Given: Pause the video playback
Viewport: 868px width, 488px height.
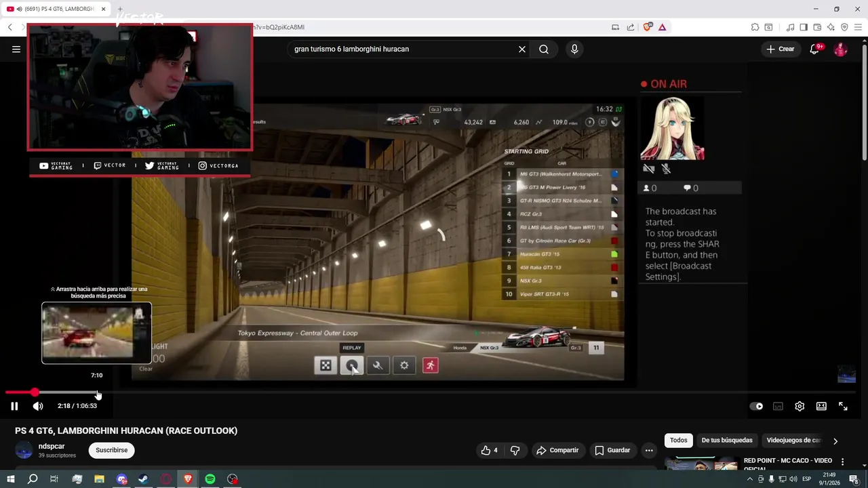Looking at the screenshot, I should click(x=14, y=406).
